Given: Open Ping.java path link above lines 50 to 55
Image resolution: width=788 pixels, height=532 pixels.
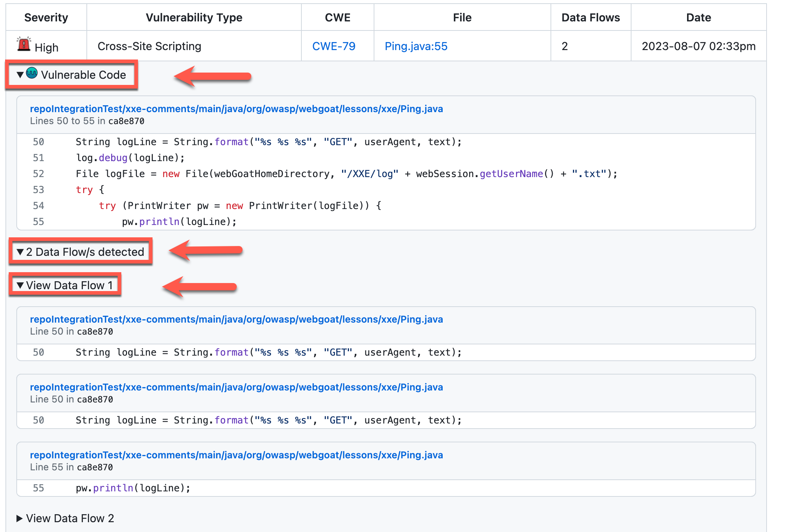Looking at the screenshot, I should pos(236,109).
